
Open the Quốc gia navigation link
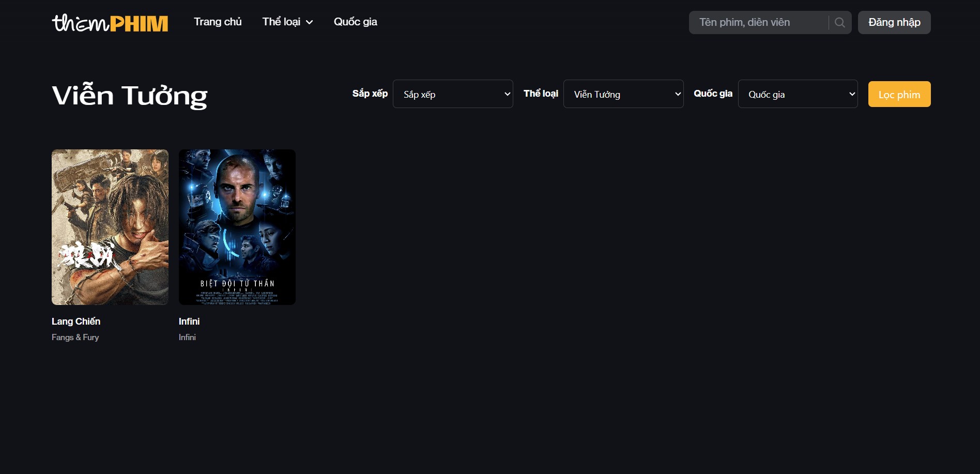pos(355,22)
